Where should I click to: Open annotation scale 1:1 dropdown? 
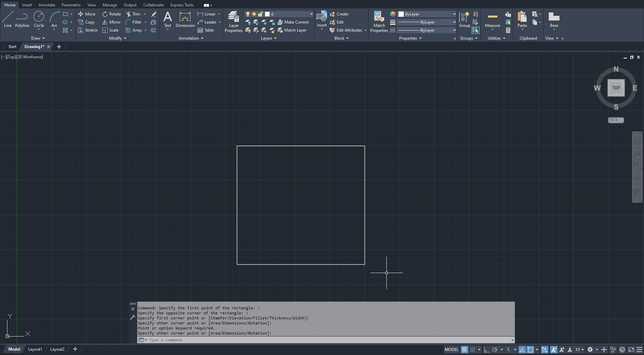[x=580, y=350]
